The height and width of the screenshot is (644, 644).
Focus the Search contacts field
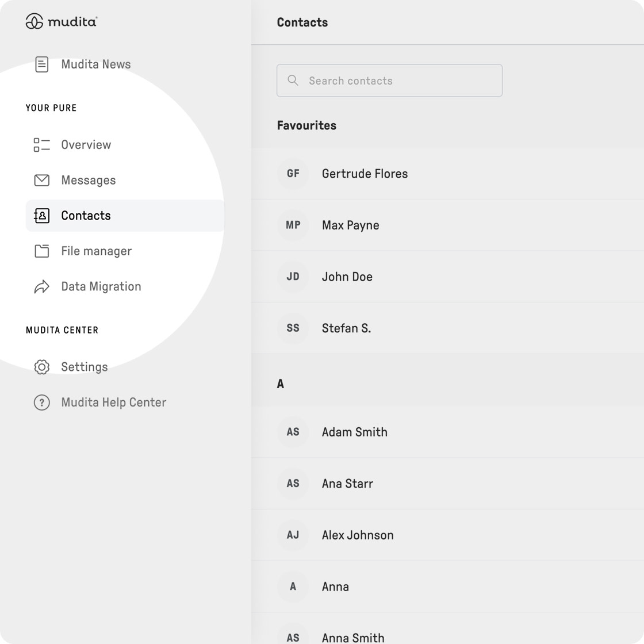click(x=389, y=80)
